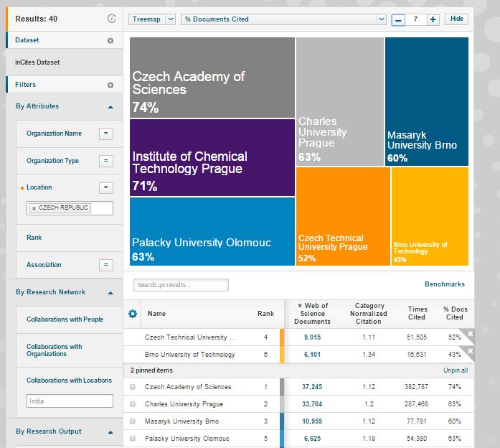The image size is (500, 448).
Task: Toggle Organization Name equals operator
Action: (106, 134)
